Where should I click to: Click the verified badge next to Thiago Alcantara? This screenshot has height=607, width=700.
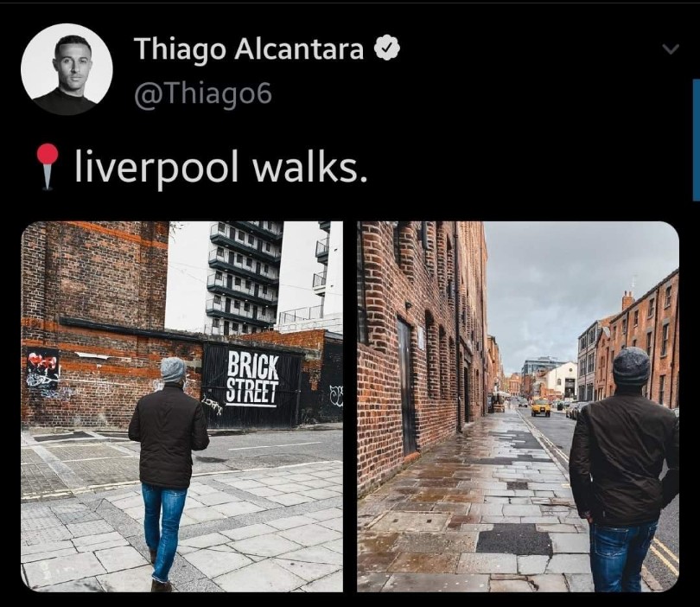click(x=386, y=47)
